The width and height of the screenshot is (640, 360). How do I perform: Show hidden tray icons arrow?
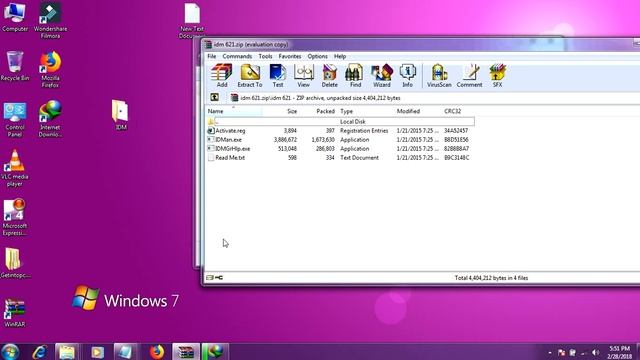tap(550, 353)
